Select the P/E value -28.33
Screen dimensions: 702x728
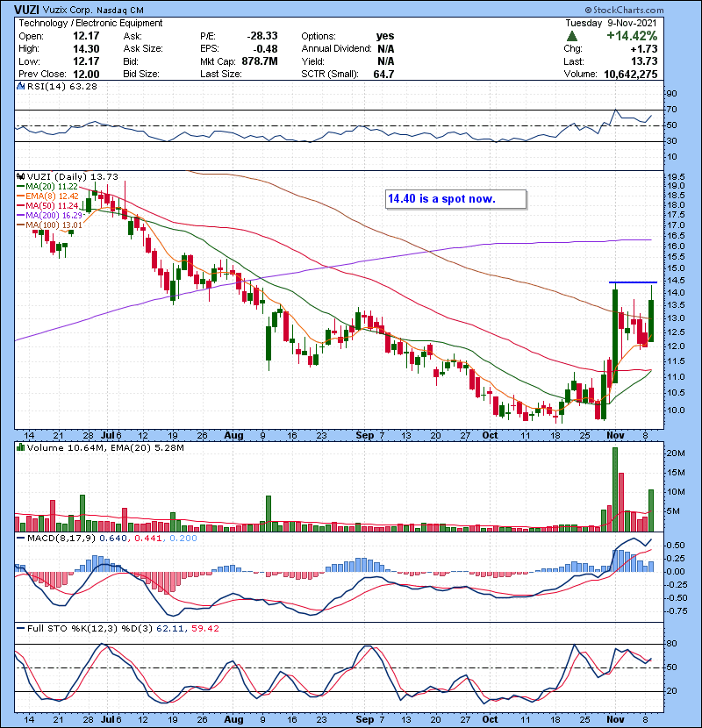[x=262, y=36]
